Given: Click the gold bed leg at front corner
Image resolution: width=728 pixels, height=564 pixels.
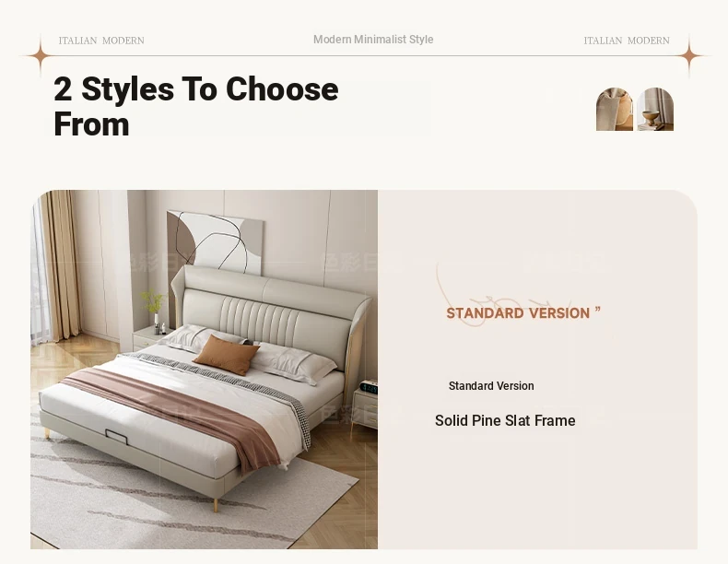Looking at the screenshot, I should pyautogui.click(x=216, y=505).
